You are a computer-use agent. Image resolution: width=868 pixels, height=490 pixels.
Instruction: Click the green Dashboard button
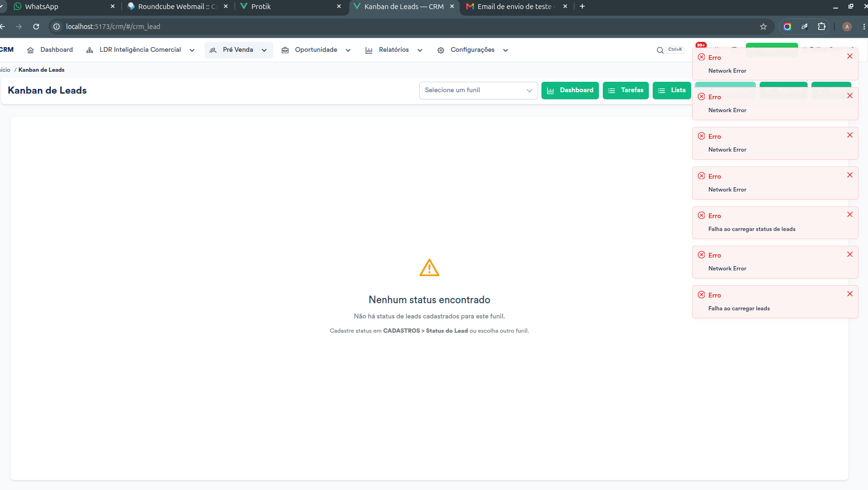pos(570,90)
